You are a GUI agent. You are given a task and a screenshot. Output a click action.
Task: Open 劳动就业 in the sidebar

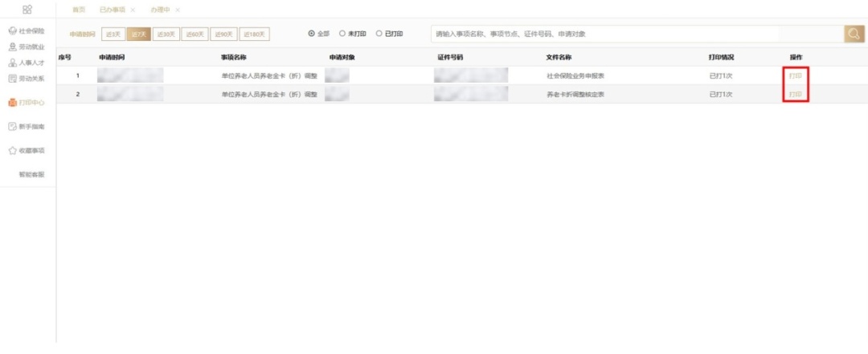point(27,47)
